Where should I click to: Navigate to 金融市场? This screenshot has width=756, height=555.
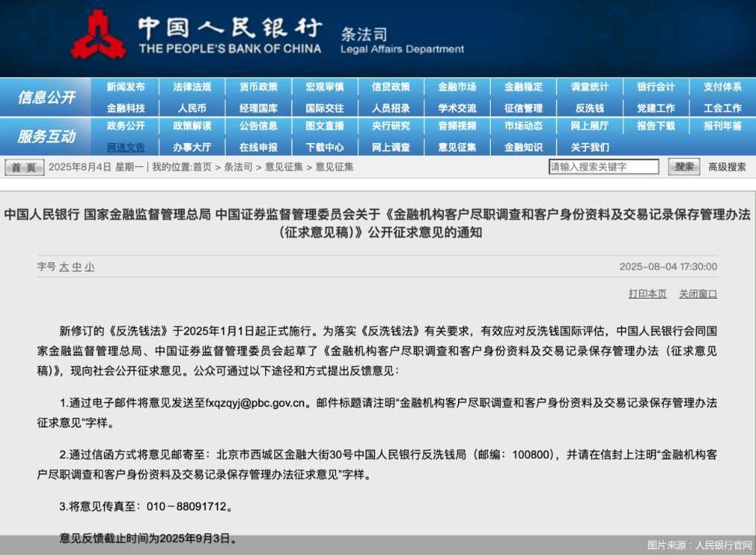click(457, 87)
